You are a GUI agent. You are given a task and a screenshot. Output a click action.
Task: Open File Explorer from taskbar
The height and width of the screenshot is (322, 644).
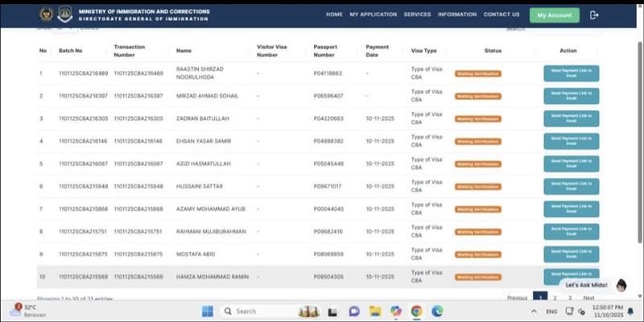tap(374, 311)
